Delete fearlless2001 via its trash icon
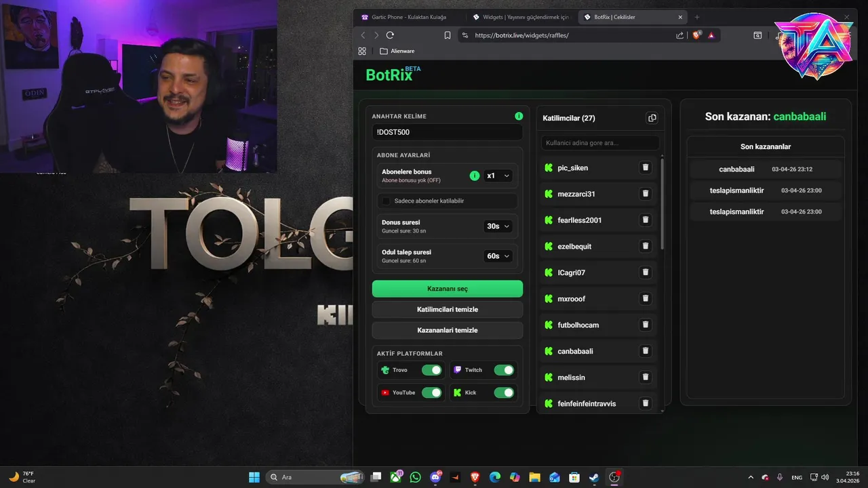 (646, 220)
